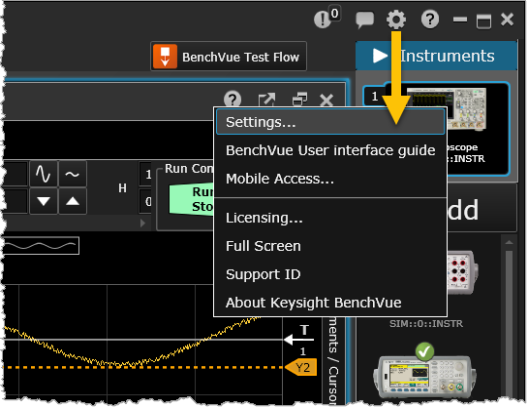528x408 pixels.
Task: Click the settings gear icon
Action: click(396, 19)
